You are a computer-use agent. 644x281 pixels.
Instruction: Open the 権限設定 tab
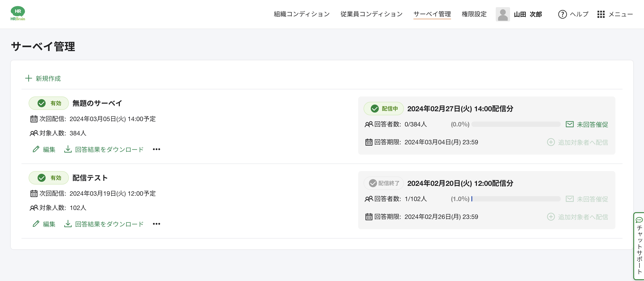click(474, 14)
